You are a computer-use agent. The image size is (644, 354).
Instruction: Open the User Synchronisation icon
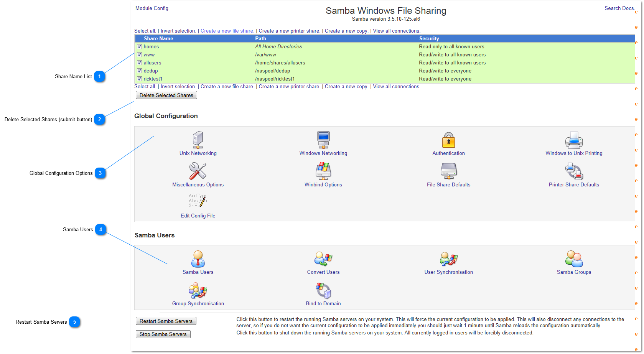(448, 259)
